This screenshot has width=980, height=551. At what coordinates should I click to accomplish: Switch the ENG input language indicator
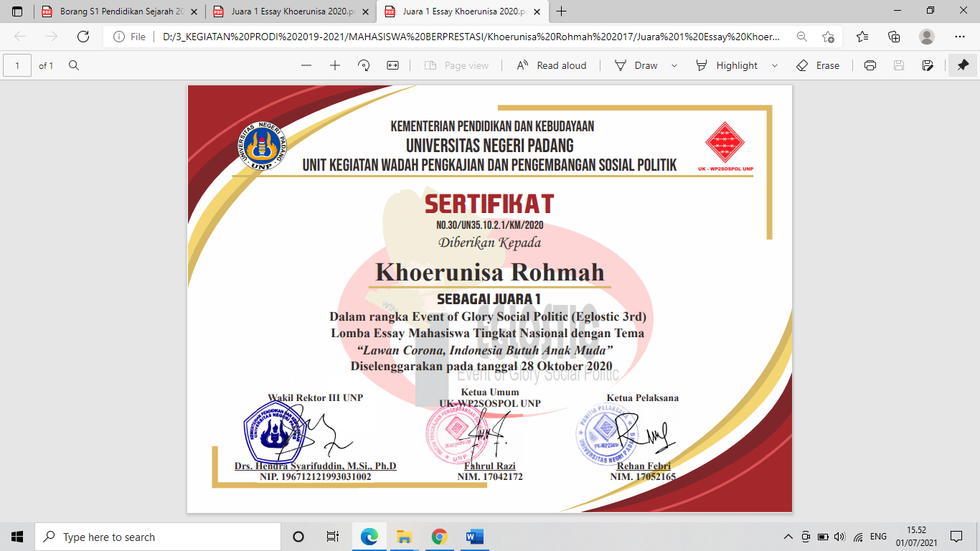tap(878, 537)
